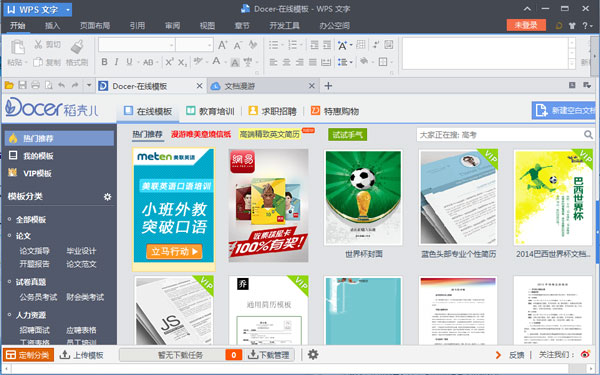
Task: Open the font name dropdown
Action: click(x=171, y=45)
